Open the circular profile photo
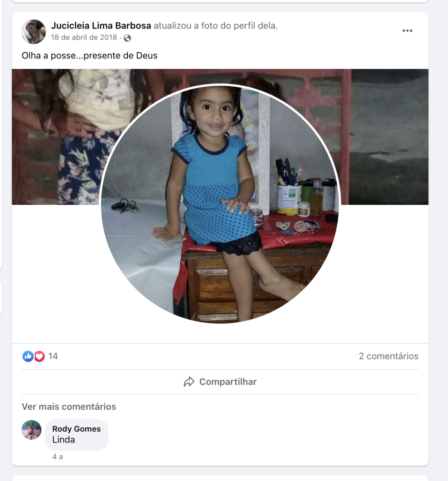Screen dimensions: 448x481 tap(220, 204)
